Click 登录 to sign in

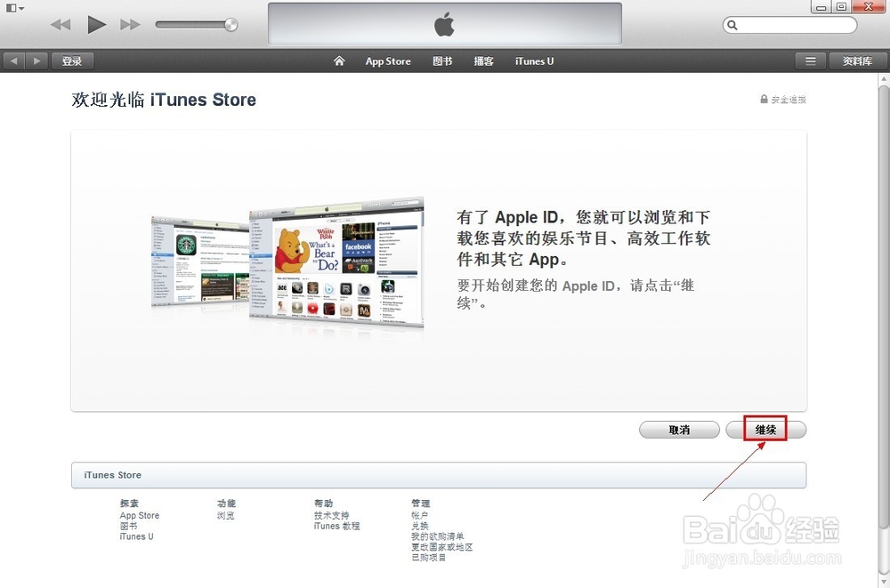72,60
